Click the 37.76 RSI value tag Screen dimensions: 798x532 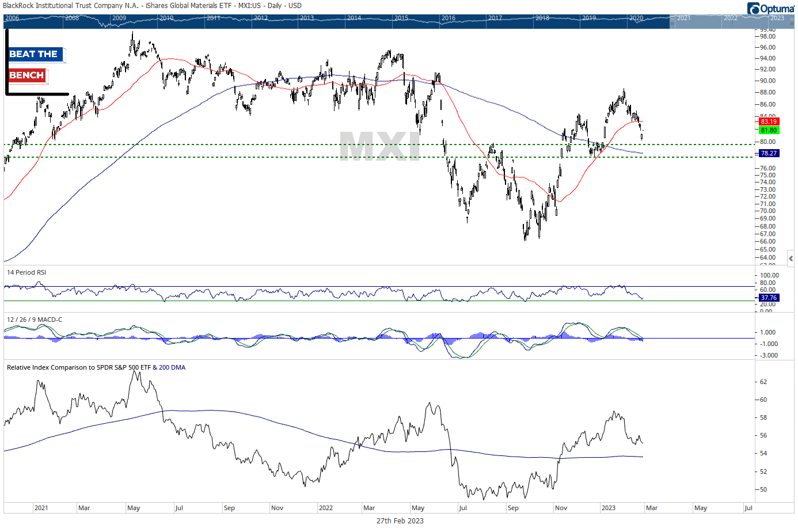[769, 298]
